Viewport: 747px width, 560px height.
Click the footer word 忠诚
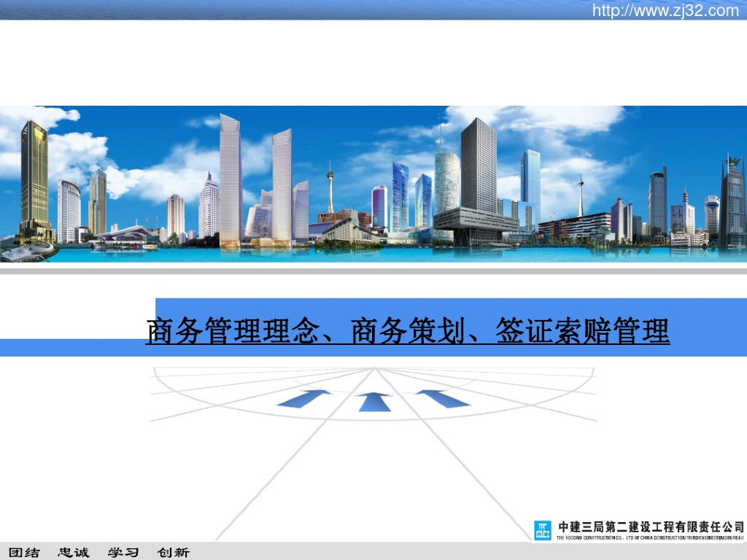tap(74, 553)
